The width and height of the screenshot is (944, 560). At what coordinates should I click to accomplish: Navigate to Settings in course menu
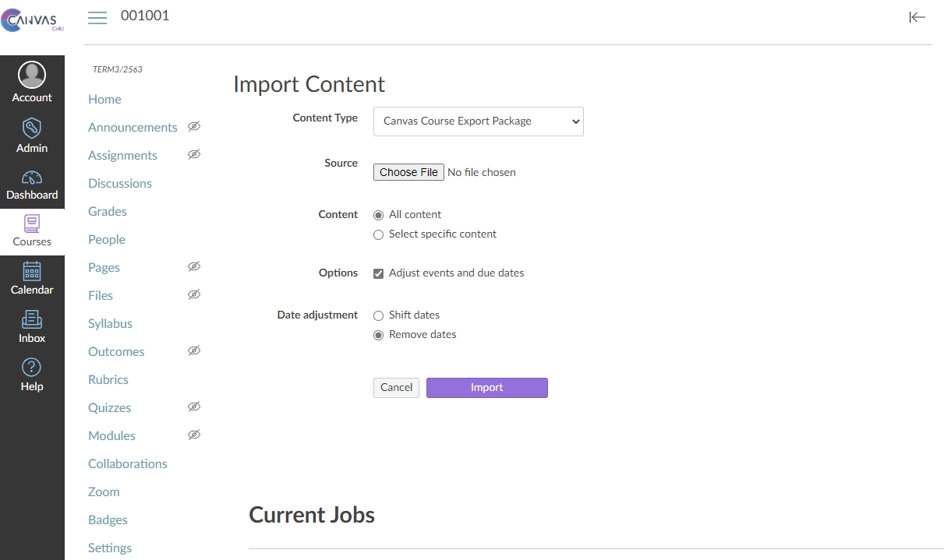coord(110,548)
